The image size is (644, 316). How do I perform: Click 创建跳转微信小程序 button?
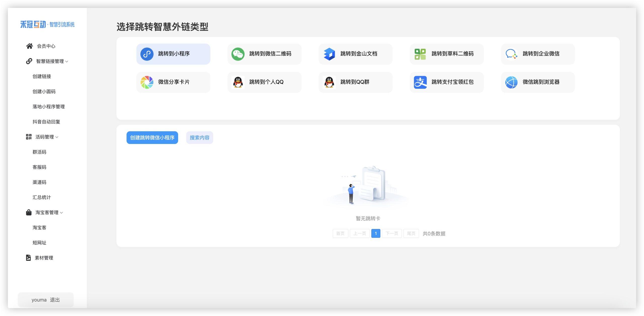pyautogui.click(x=152, y=138)
